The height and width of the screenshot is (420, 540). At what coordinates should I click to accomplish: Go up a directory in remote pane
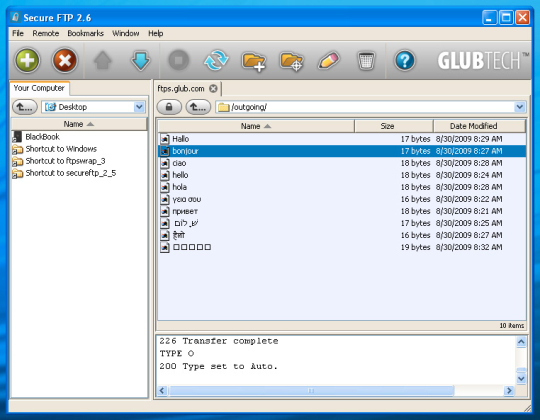click(x=198, y=107)
